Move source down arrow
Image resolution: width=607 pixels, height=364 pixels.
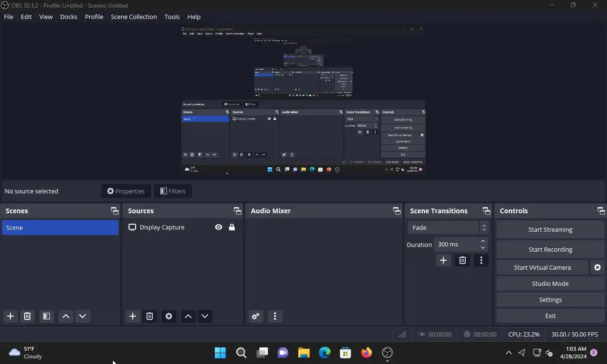(x=205, y=316)
